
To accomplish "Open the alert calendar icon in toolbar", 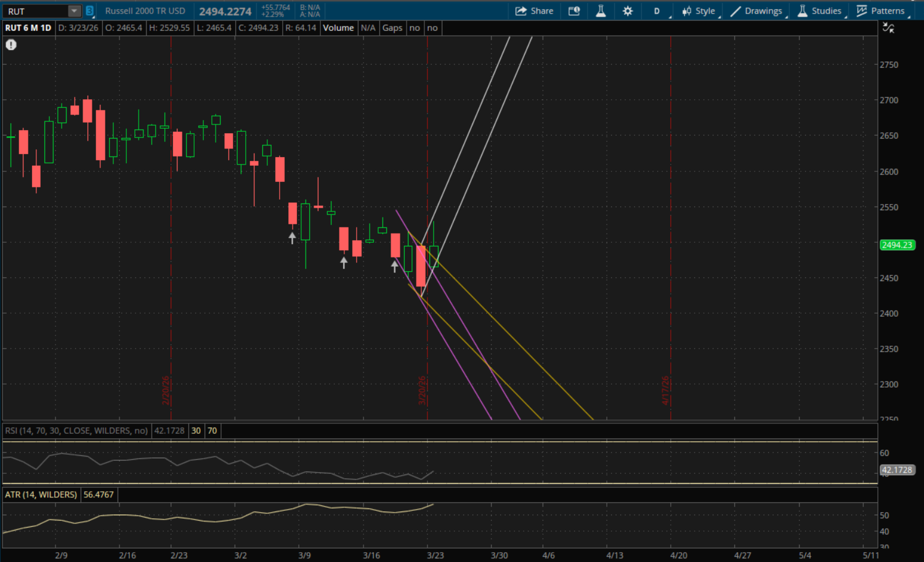I will (574, 11).
